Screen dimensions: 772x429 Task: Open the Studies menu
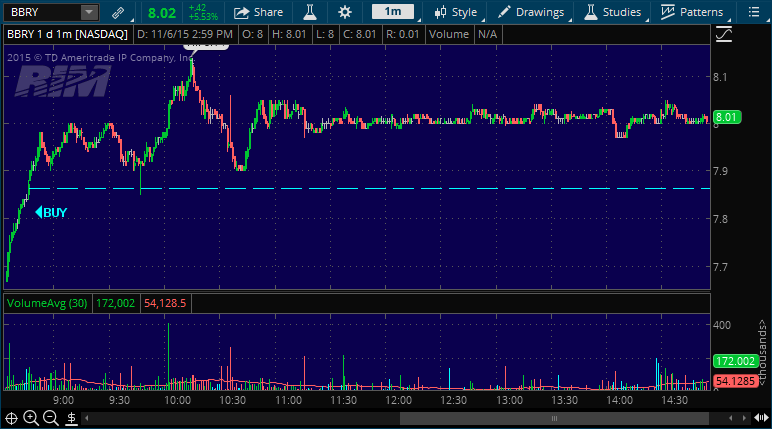click(x=612, y=12)
